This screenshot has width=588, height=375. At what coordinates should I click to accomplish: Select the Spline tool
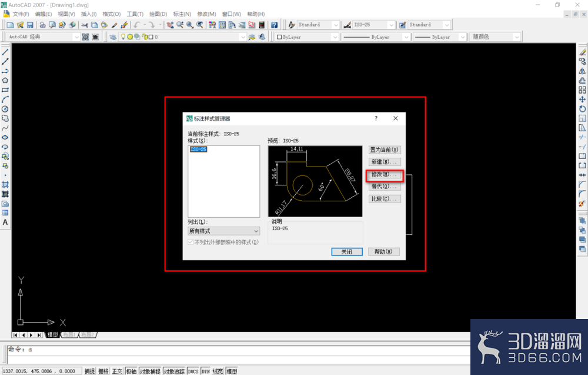[x=5, y=128]
